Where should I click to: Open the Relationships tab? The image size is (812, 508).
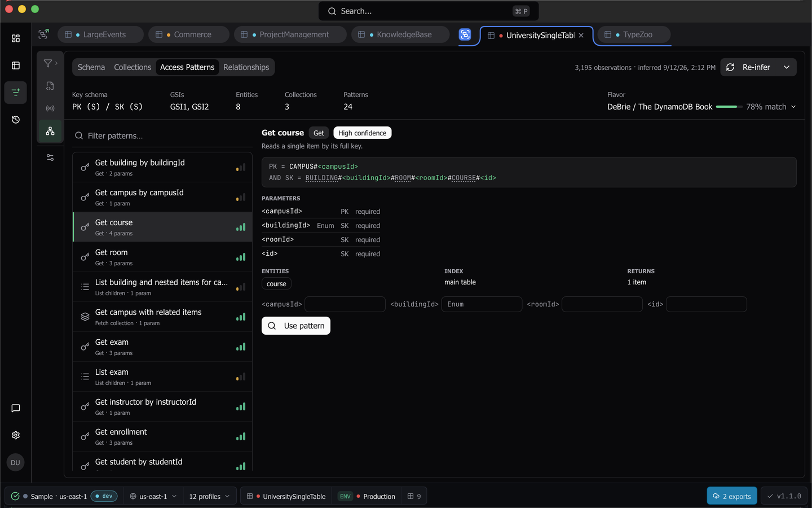click(246, 67)
